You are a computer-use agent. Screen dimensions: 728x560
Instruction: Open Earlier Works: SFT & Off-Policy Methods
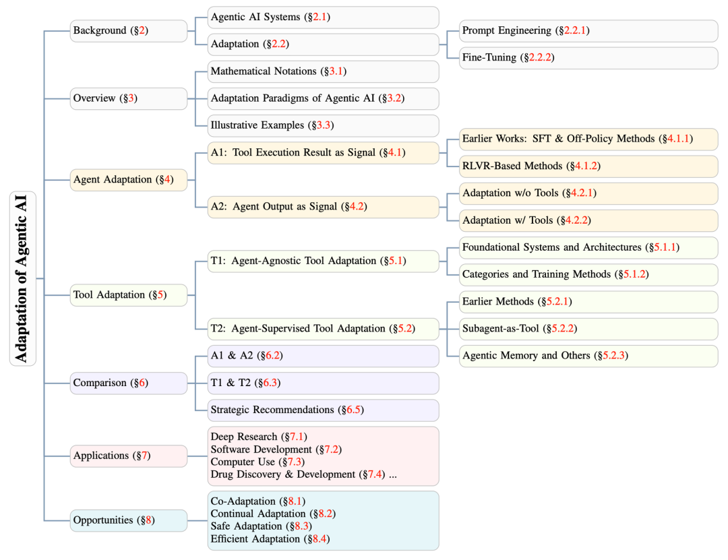pyautogui.click(x=588, y=139)
